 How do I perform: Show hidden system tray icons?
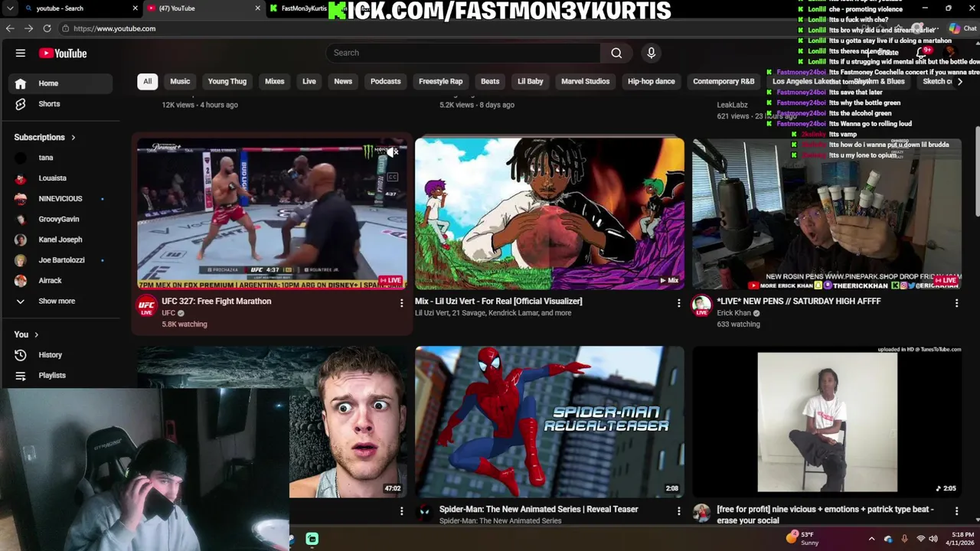click(871, 539)
